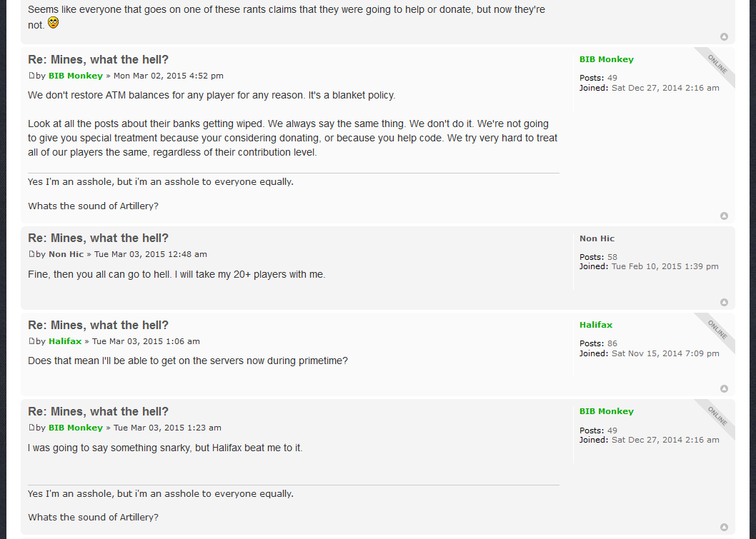Click post icon beside Tue Mar 03 1:23 am
The image size is (756, 539).
[x=32, y=427]
